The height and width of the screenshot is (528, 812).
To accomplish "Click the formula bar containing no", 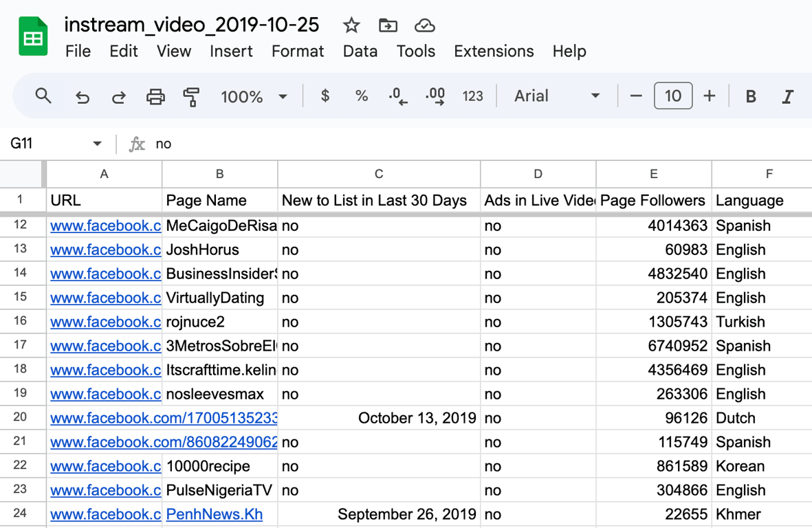I will [x=481, y=144].
